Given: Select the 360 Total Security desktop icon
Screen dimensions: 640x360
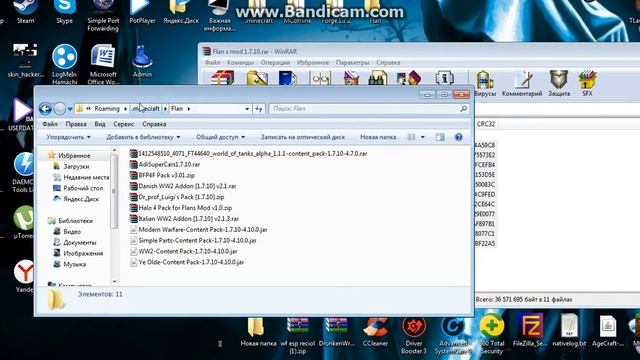Looking at the screenshot, I should pyautogui.click(x=492, y=335).
